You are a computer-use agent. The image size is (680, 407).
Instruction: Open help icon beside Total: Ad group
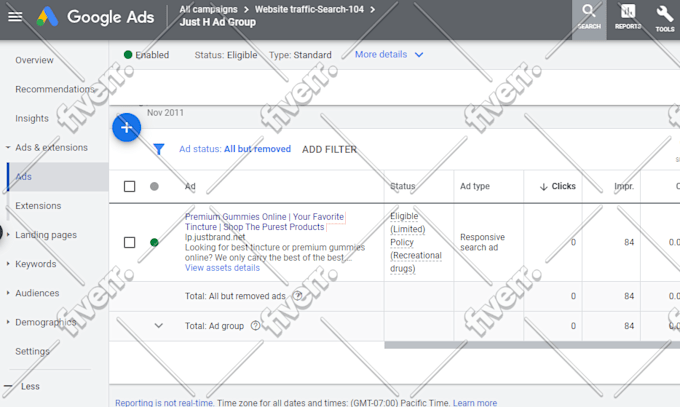[x=255, y=326]
